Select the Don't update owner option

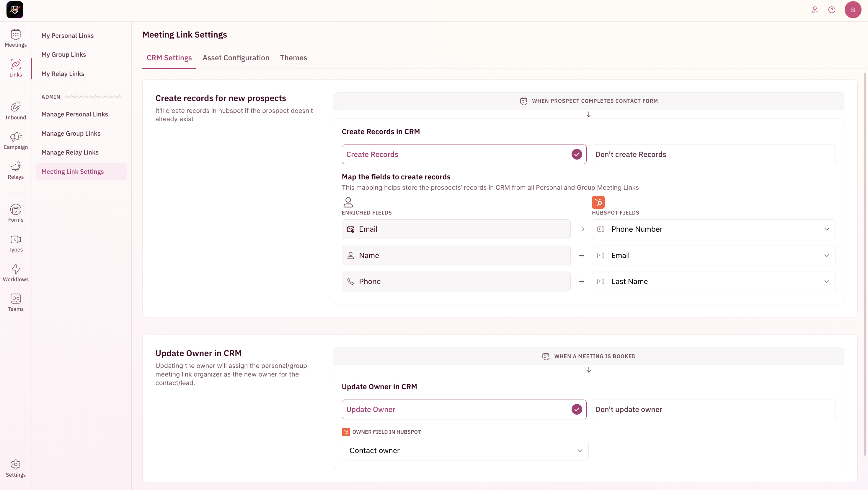(x=713, y=409)
